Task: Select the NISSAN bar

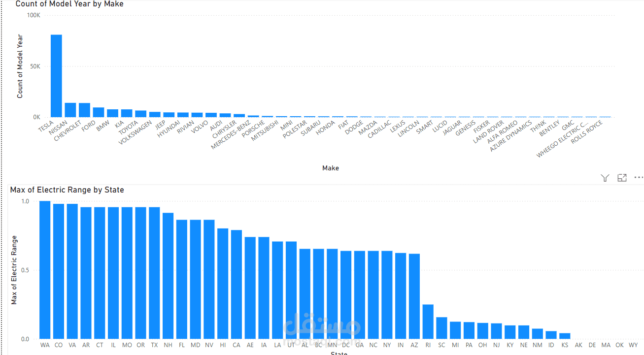Action: [x=70, y=110]
